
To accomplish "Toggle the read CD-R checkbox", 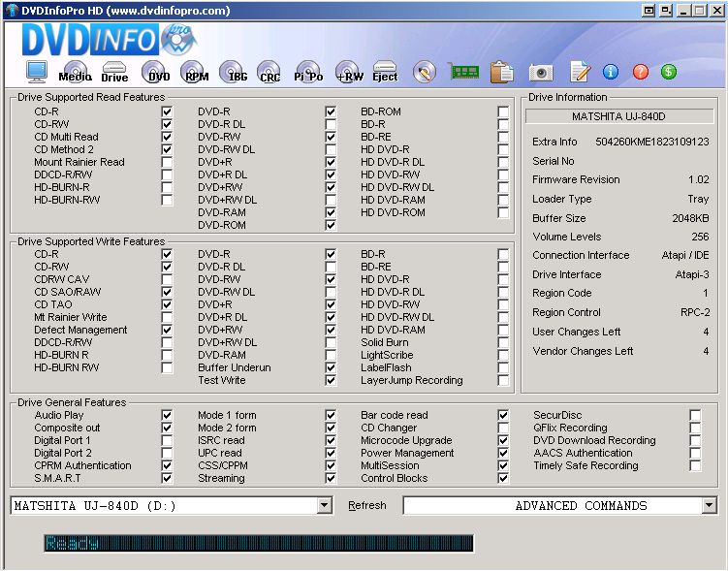I will [x=167, y=111].
